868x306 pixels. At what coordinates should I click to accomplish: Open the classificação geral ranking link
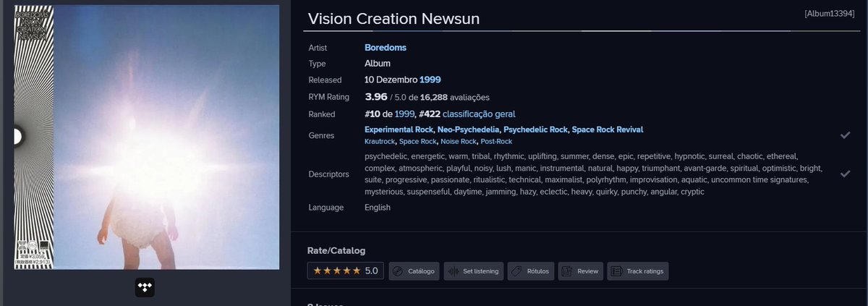point(479,114)
